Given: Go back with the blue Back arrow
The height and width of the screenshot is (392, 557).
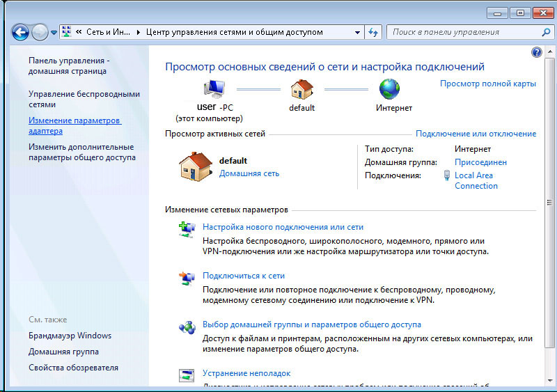Looking at the screenshot, I should pyautogui.click(x=20, y=33).
